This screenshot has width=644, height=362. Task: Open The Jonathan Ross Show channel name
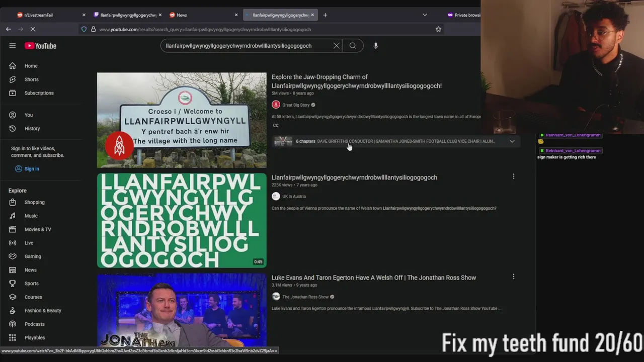[x=305, y=297]
